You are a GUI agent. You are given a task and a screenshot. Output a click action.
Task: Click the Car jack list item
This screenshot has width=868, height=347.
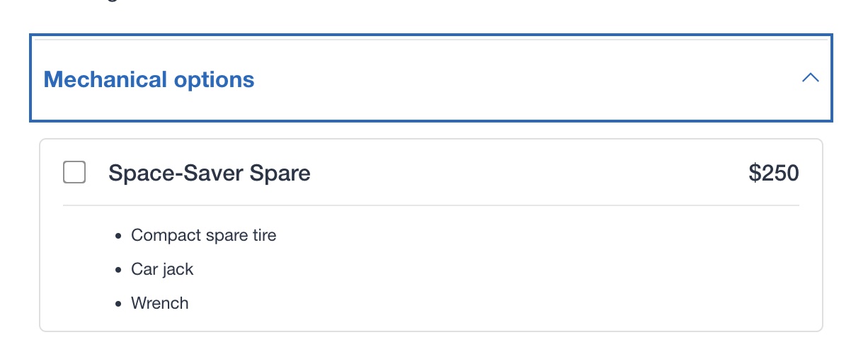click(162, 269)
